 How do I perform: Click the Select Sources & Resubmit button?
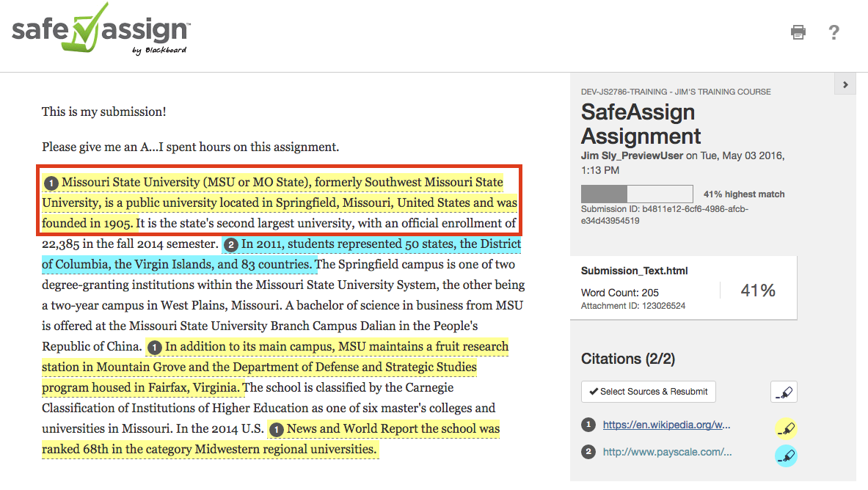coord(648,392)
